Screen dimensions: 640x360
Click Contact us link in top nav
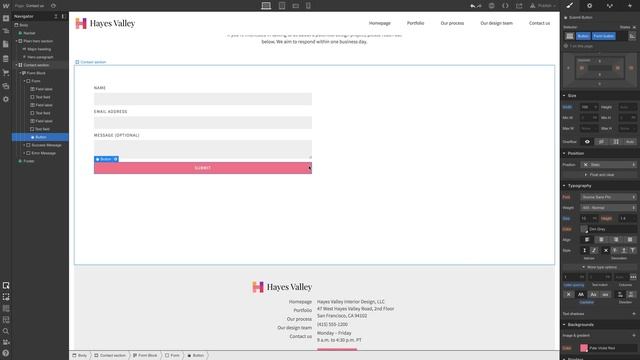[x=540, y=23]
